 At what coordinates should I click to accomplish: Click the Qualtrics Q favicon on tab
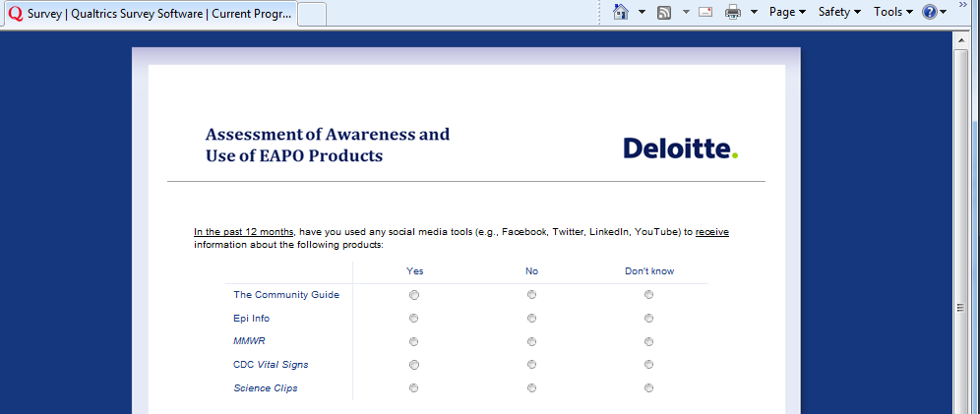coord(16,14)
